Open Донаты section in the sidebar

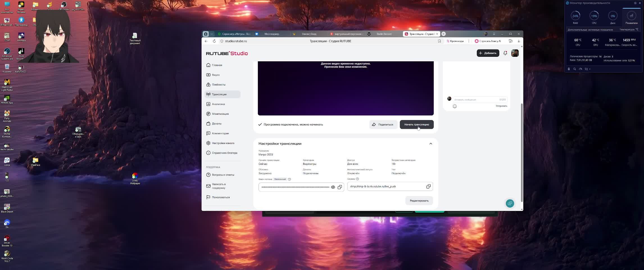[223, 123]
